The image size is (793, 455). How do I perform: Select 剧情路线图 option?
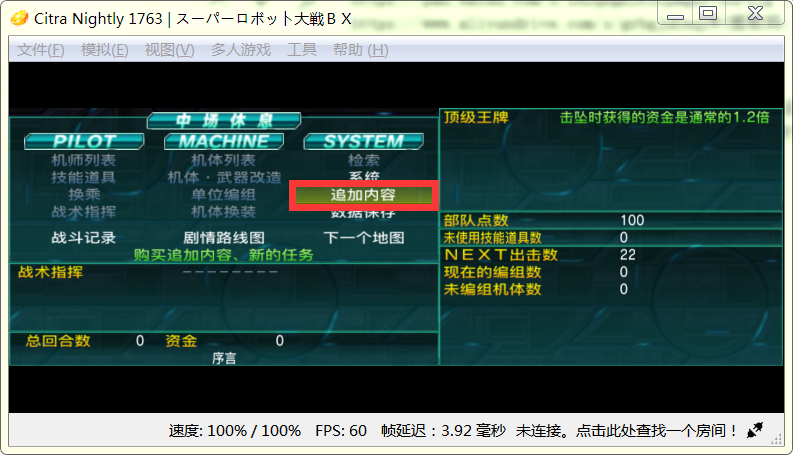(x=224, y=238)
